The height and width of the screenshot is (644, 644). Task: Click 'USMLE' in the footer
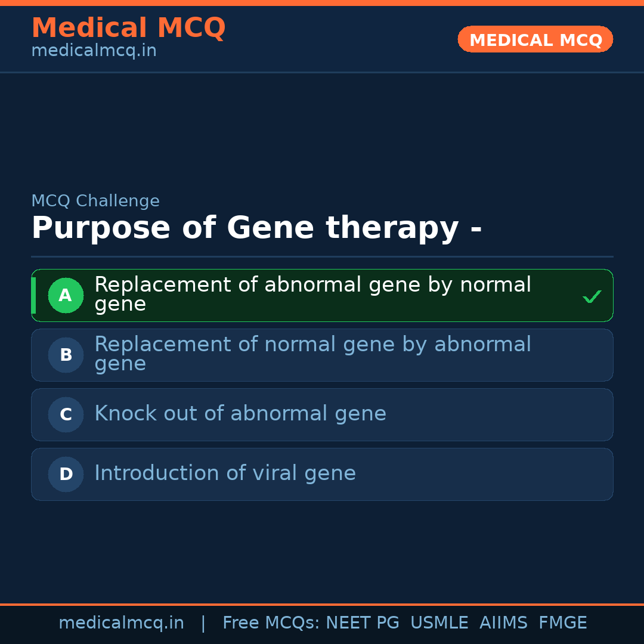click(x=439, y=623)
